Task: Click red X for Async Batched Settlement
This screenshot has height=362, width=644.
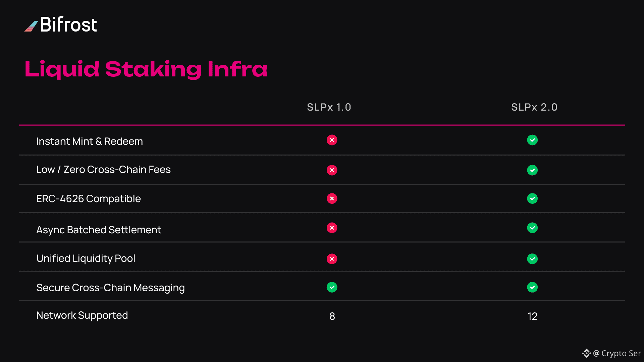Action: [x=332, y=228]
